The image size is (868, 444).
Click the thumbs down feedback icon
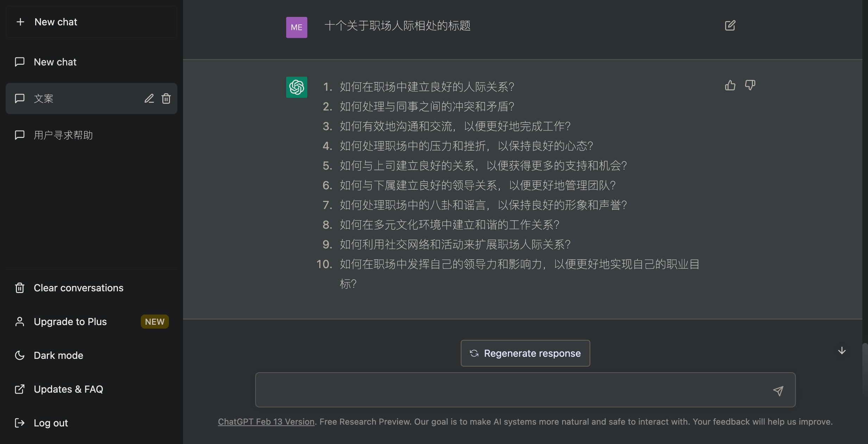tap(750, 85)
